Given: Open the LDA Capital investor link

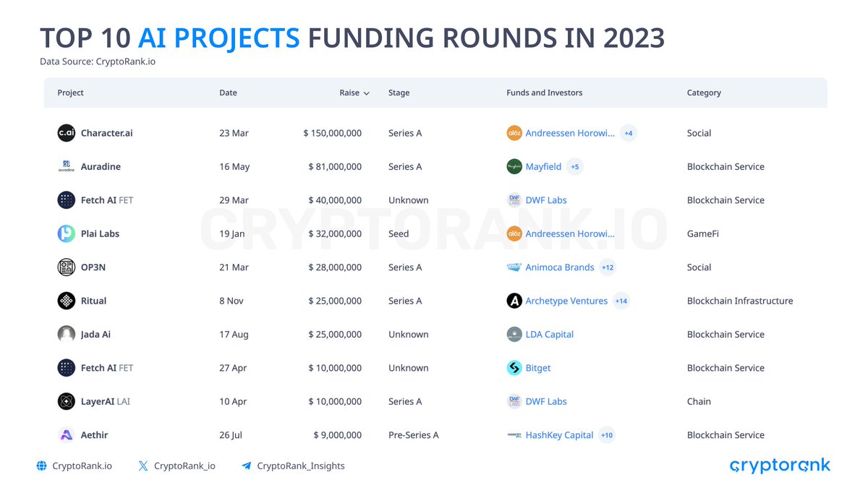Looking at the screenshot, I should click(550, 334).
